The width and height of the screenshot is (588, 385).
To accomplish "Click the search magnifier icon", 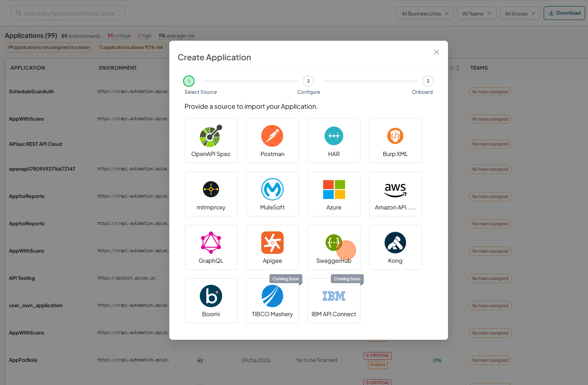I will click(x=19, y=13).
